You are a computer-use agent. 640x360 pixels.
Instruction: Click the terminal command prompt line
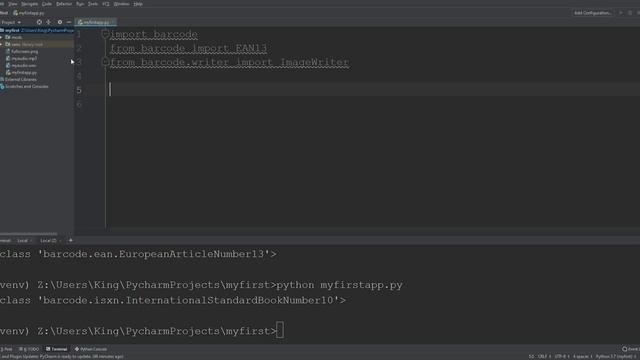pyautogui.click(x=142, y=331)
